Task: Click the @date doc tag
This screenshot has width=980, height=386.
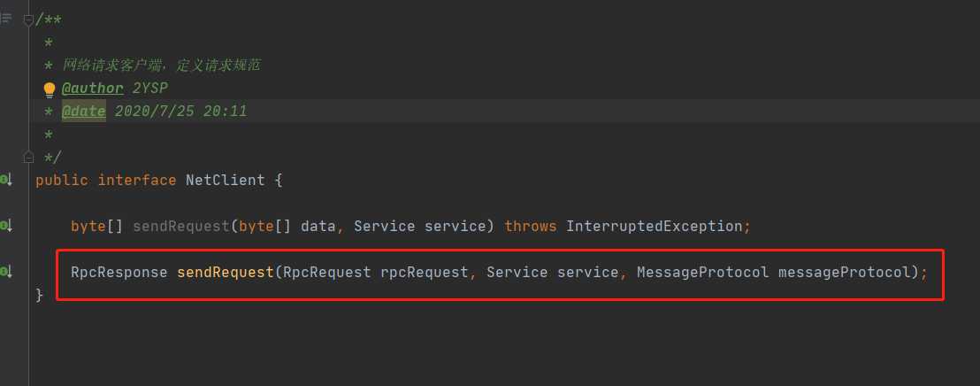Action: 83,112
